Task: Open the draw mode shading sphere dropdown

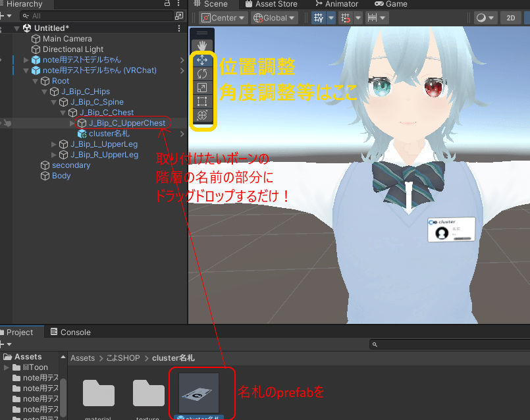Action: (x=485, y=18)
